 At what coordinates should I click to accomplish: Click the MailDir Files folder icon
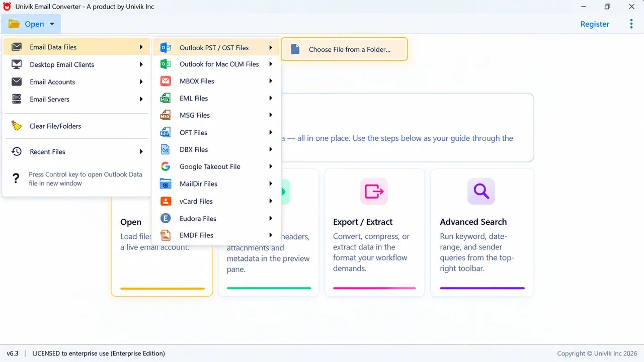point(166,184)
